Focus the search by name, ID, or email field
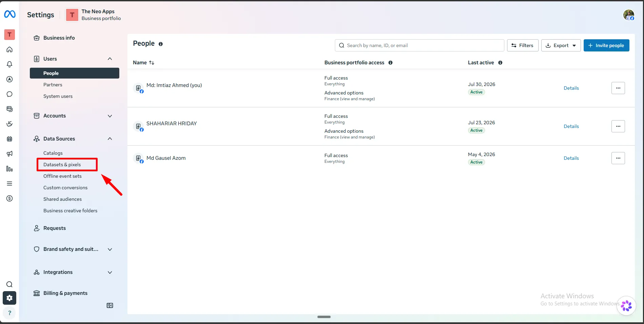 (x=419, y=45)
